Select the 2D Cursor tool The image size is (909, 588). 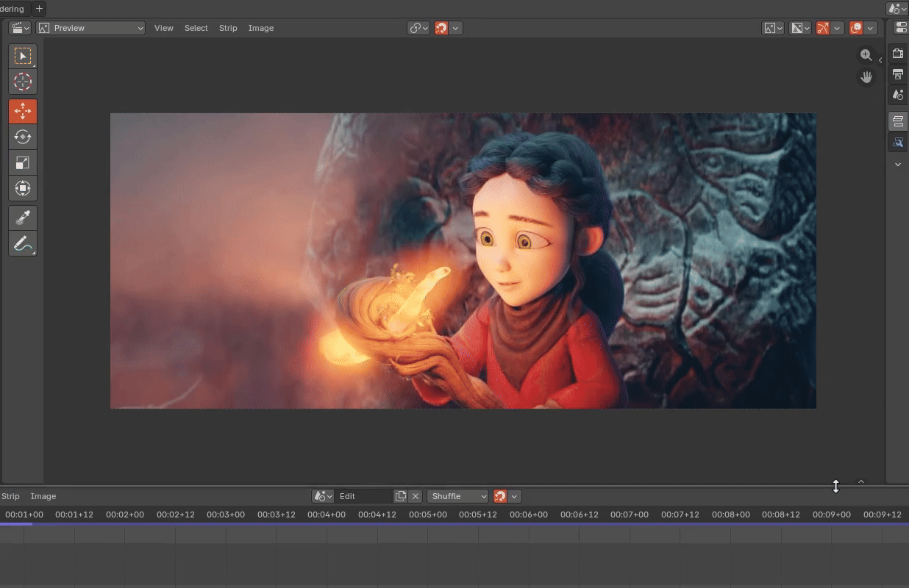tap(23, 82)
